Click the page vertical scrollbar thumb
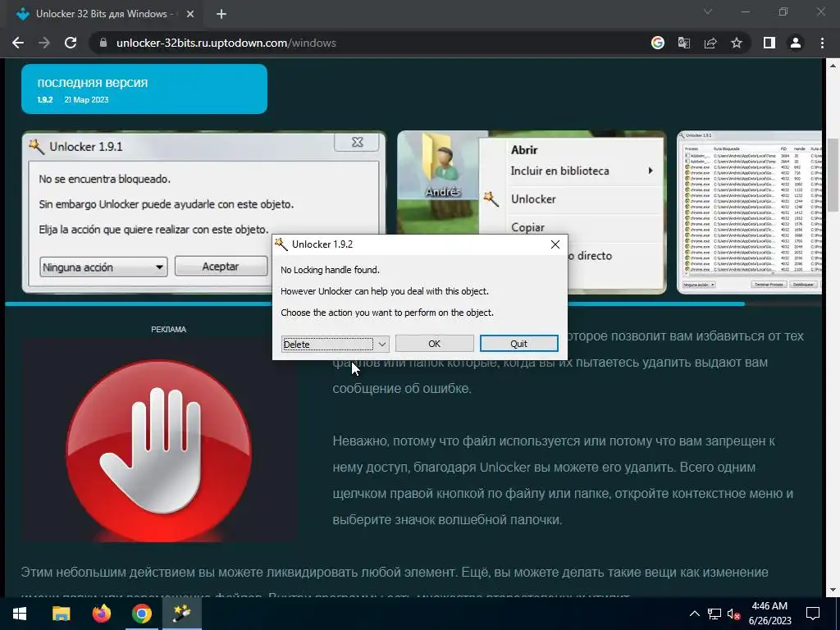Image resolution: width=840 pixels, height=630 pixels. (x=833, y=175)
